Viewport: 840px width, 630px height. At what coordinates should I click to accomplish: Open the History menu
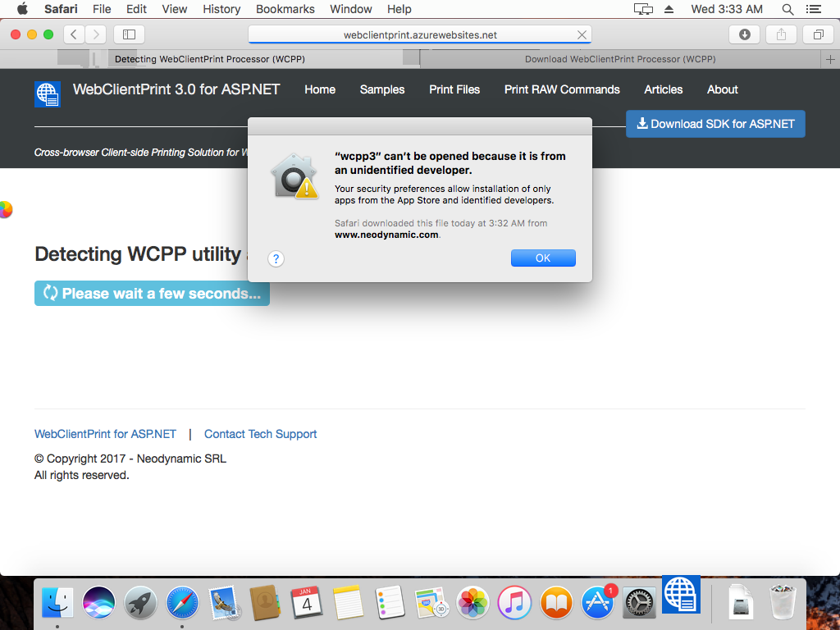[x=221, y=9]
